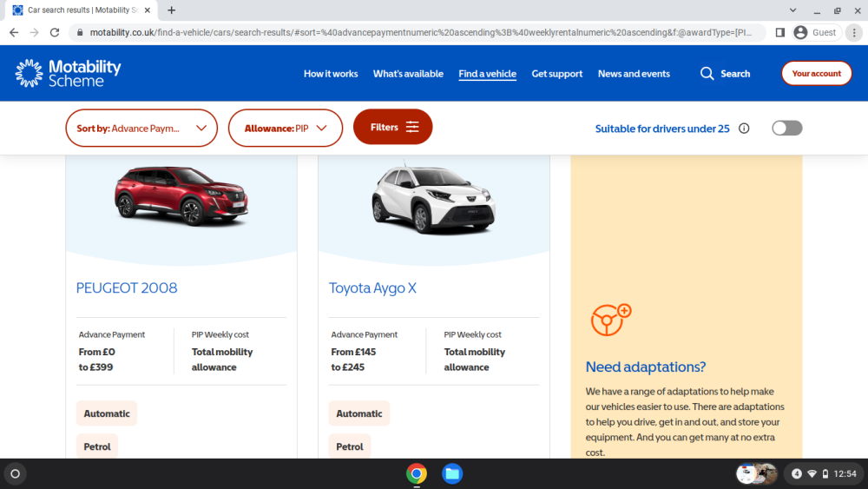Click Automatic tag on Toyota Aygo X

coord(359,413)
